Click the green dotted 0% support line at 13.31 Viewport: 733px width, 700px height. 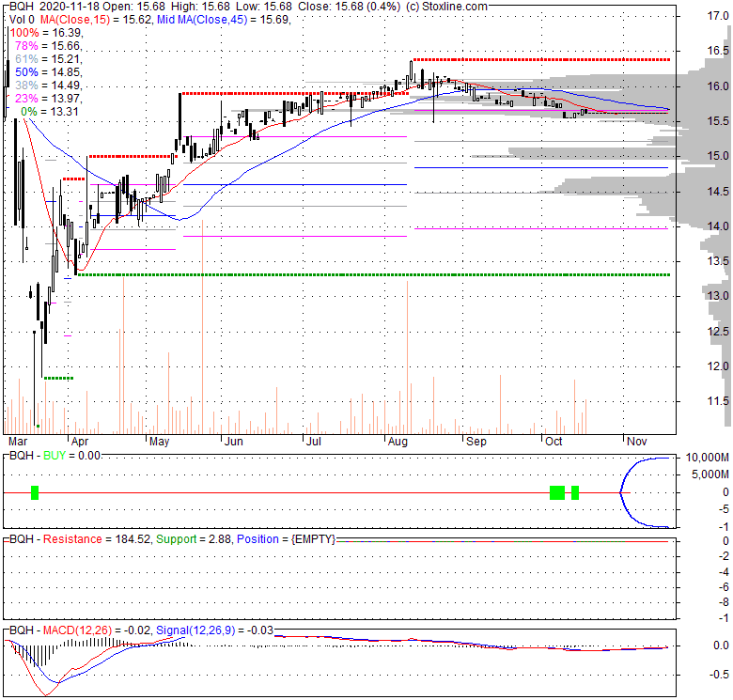[373, 274]
